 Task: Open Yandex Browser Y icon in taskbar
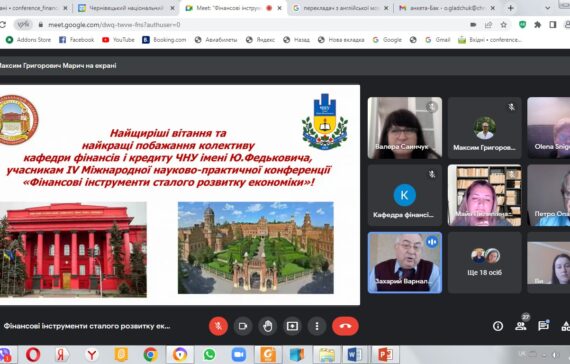(x=92, y=354)
